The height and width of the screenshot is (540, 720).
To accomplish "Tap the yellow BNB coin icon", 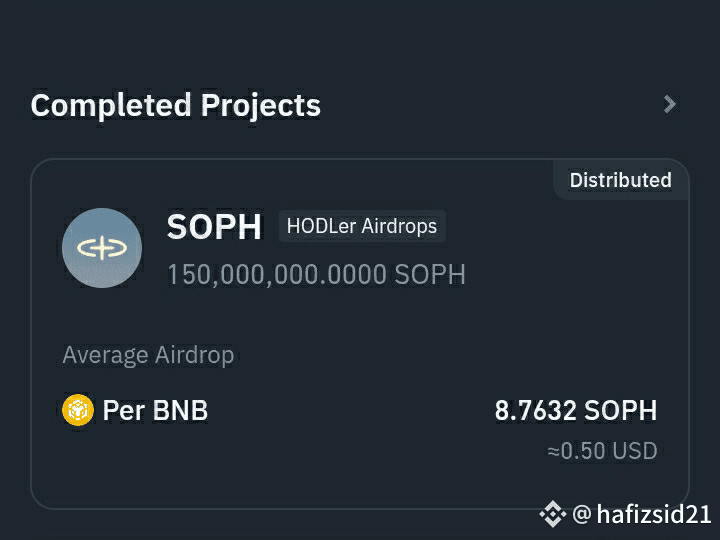I will tap(78, 410).
